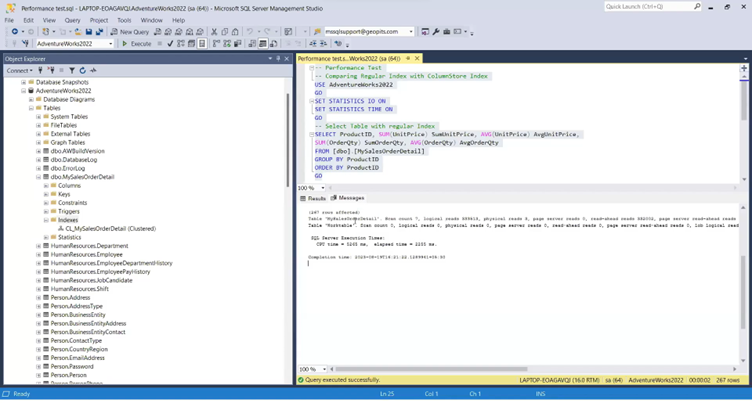Open the Query menu
The width and height of the screenshot is (752, 403).
[x=72, y=20]
